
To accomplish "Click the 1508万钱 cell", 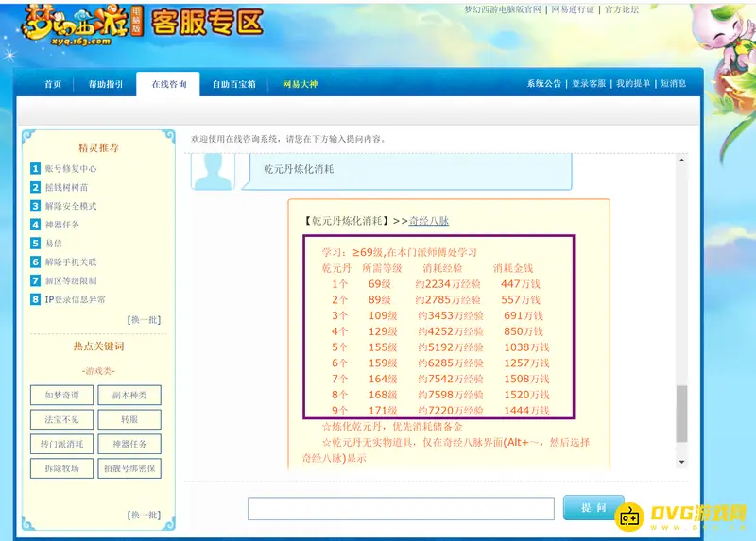I will point(526,380).
